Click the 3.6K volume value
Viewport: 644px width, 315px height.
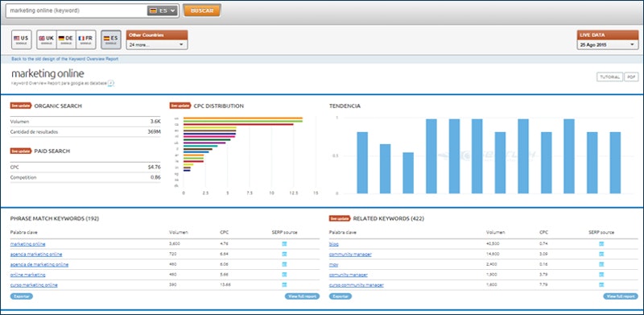point(155,122)
